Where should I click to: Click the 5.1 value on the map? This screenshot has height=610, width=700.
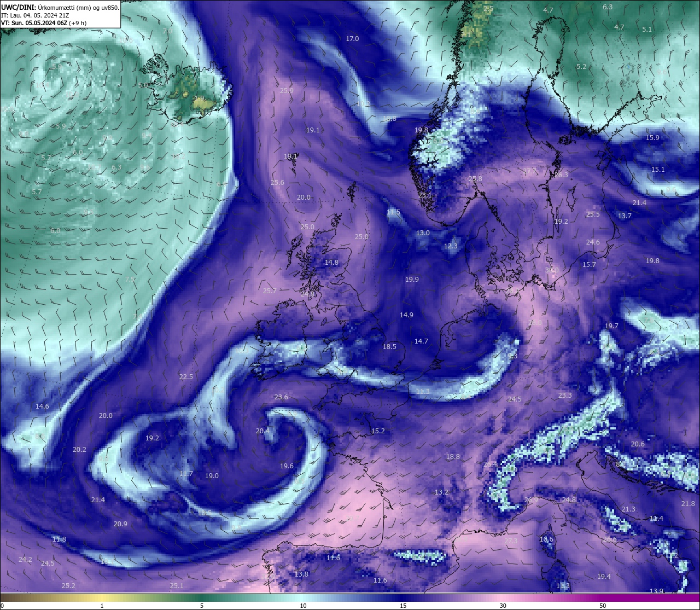(x=647, y=30)
